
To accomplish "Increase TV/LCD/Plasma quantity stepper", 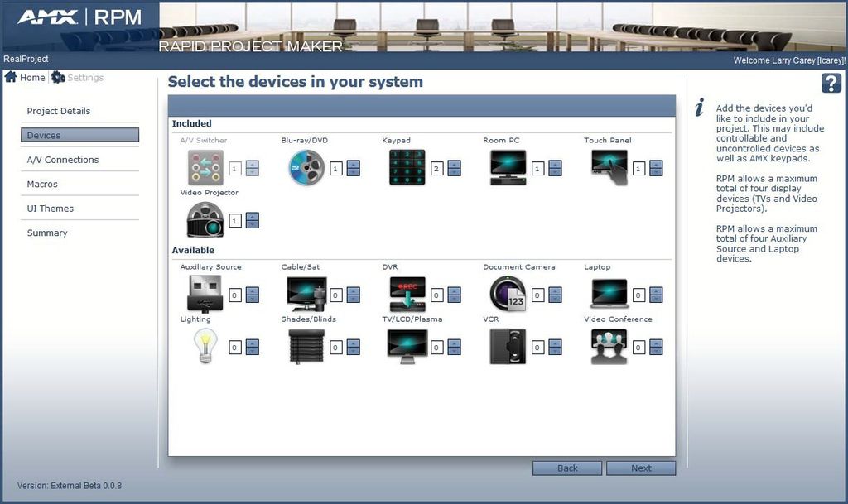I will tap(455, 343).
